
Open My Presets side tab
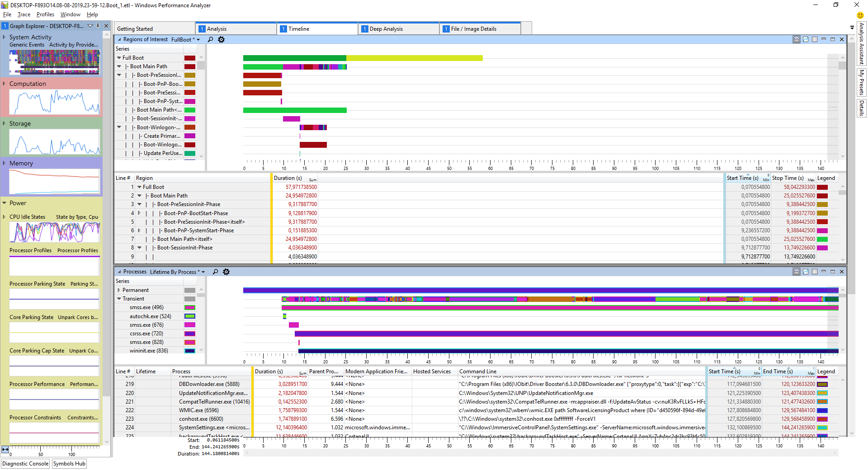tap(862, 82)
